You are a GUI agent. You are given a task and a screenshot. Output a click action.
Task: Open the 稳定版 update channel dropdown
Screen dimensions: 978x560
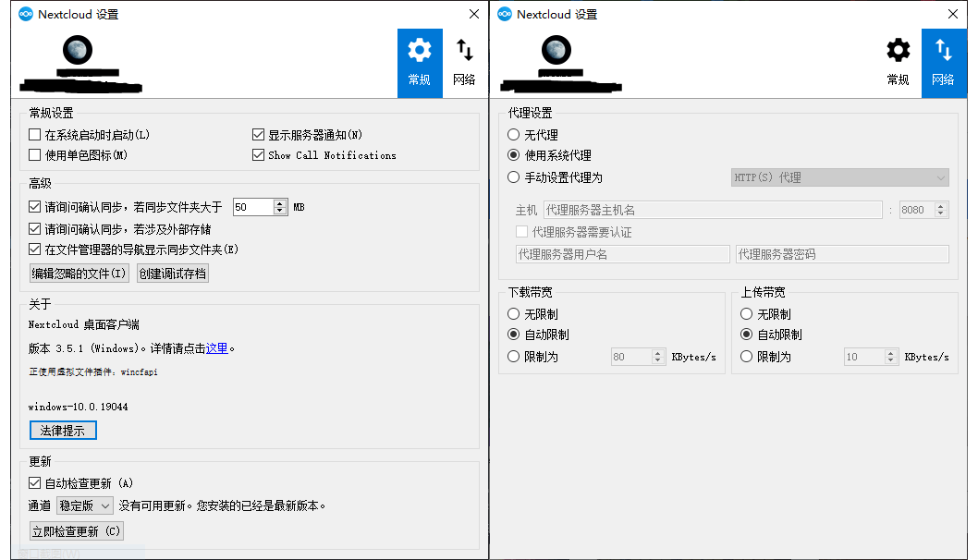pos(85,505)
